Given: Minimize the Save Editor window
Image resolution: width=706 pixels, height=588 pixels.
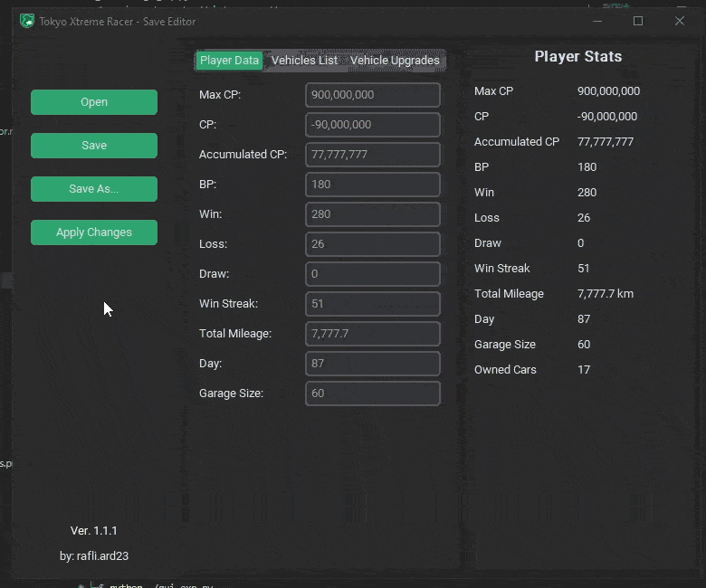Looking at the screenshot, I should coord(597,21).
